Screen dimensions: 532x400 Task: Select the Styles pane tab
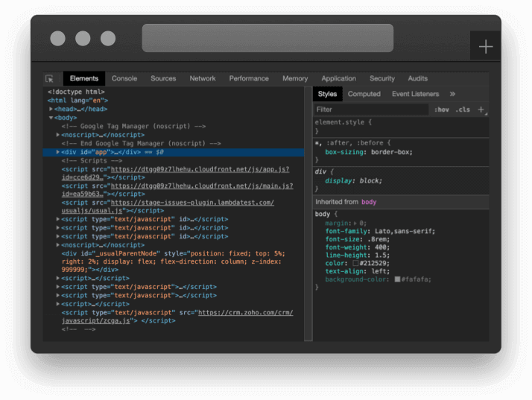point(327,94)
